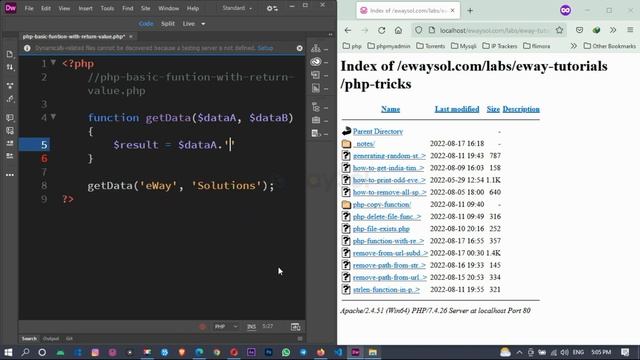Switch to Live view

189,24
